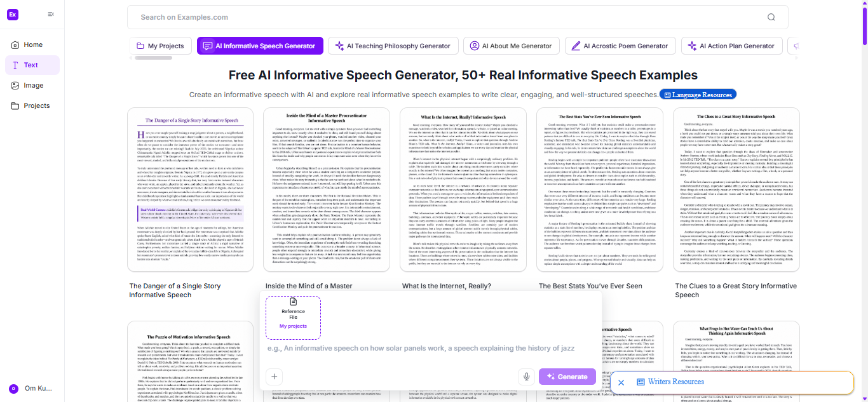Click the person icon on About Me Generator
Screen dimensions: 868x402
click(474, 46)
